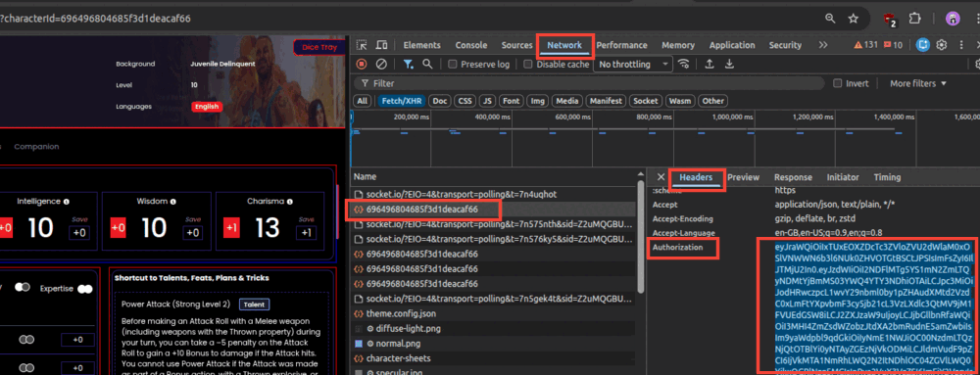Open the Initiator tab
This screenshot has height=375, width=980.
point(843,177)
